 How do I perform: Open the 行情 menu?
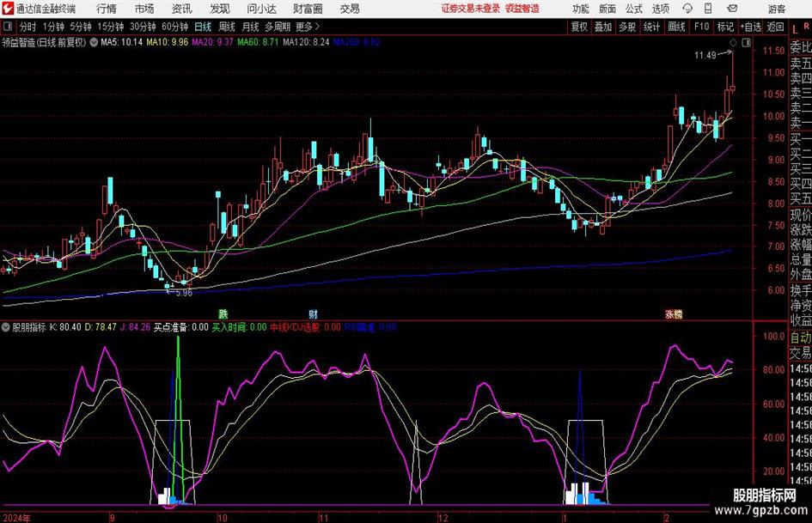click(107, 9)
